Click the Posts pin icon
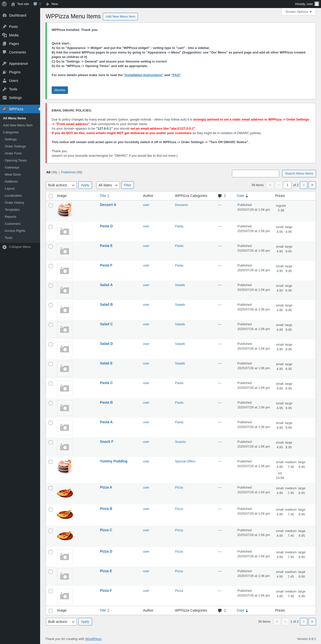321x644 pixels. coord(5,27)
